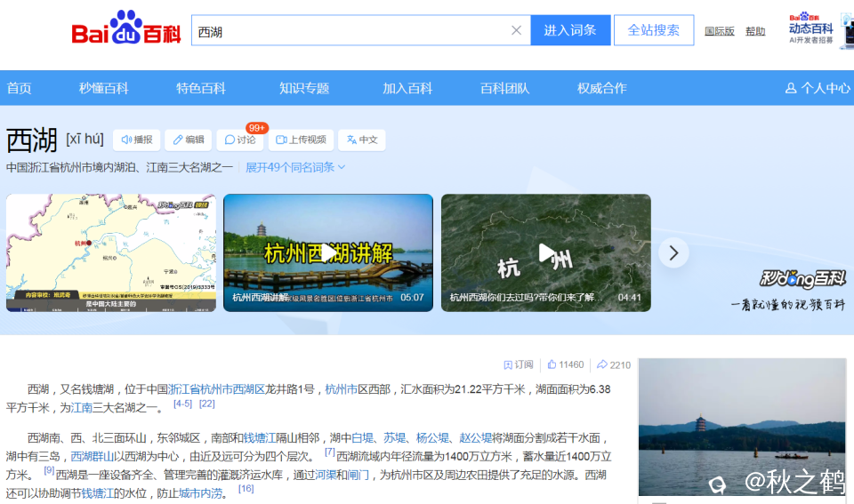
Task: Click the next arrow in video carousel
Action: (x=673, y=253)
